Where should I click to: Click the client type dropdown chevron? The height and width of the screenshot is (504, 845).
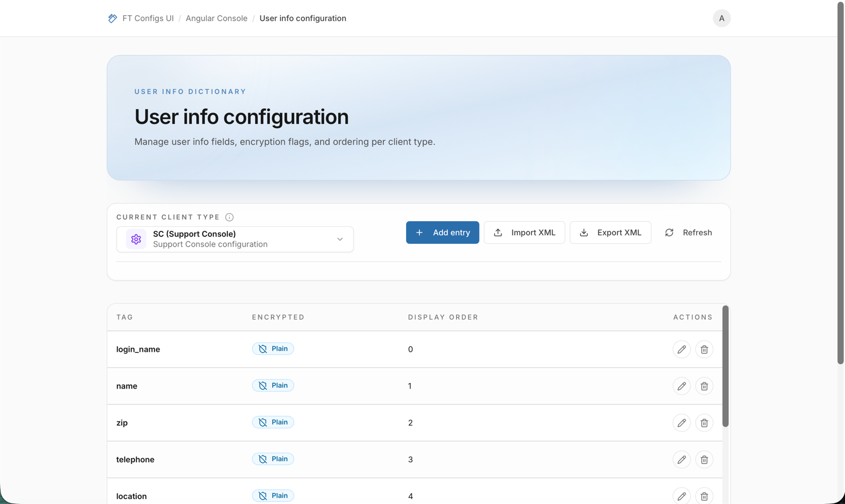click(x=340, y=239)
